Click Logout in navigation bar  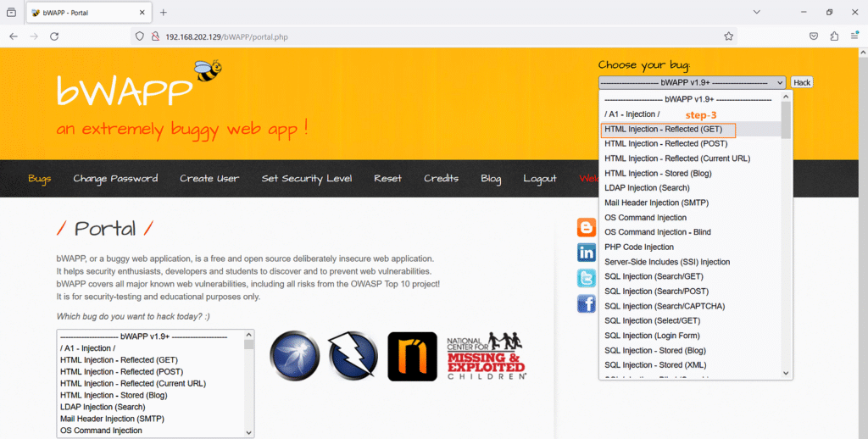pos(540,178)
